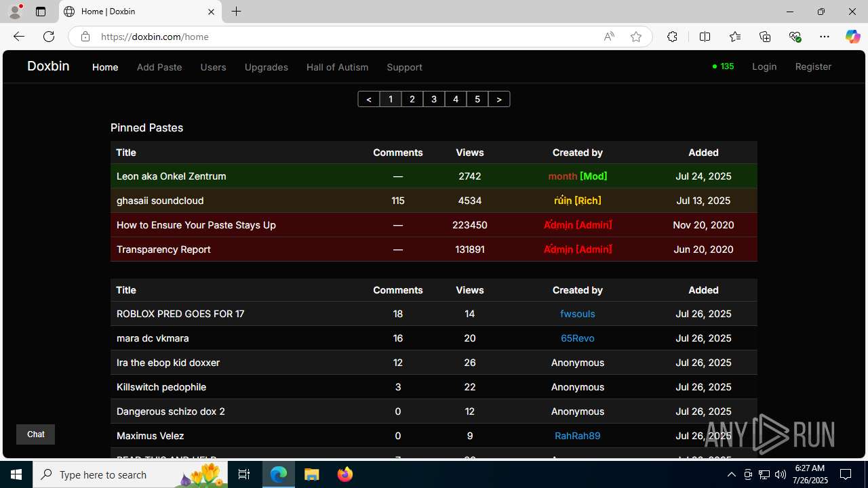Go to next page arrow in pagination
The height and width of the screenshot is (488, 868).
[x=499, y=99]
